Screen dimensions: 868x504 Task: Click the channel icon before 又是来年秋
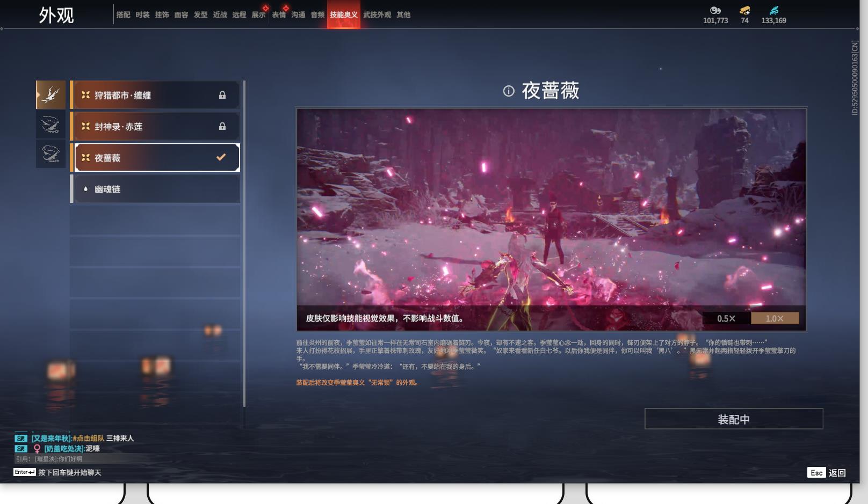pos(21,438)
